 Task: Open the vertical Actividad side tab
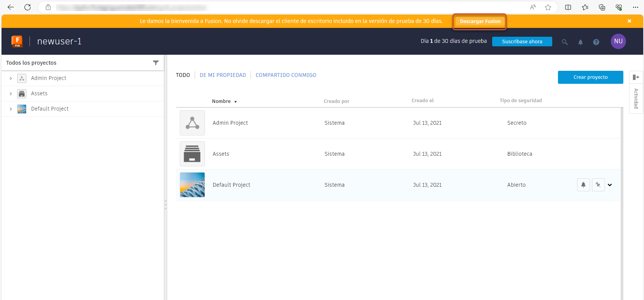coord(636,99)
